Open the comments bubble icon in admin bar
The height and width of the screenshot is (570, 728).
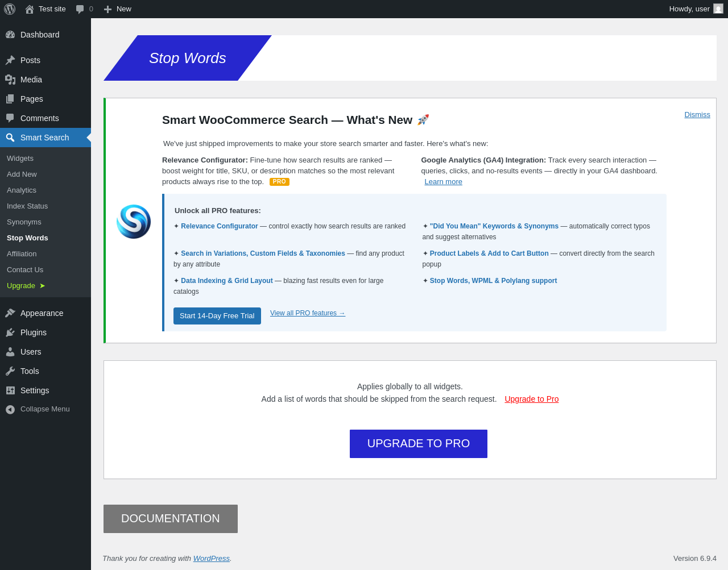pos(80,9)
